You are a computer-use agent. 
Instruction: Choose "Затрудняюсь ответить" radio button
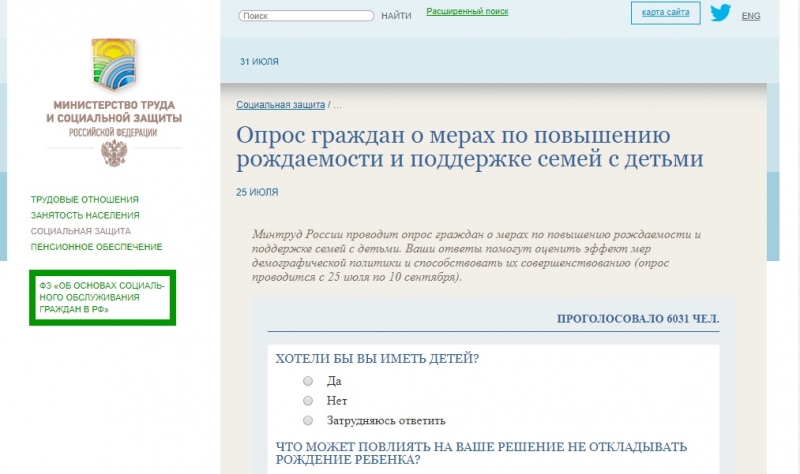tap(308, 420)
